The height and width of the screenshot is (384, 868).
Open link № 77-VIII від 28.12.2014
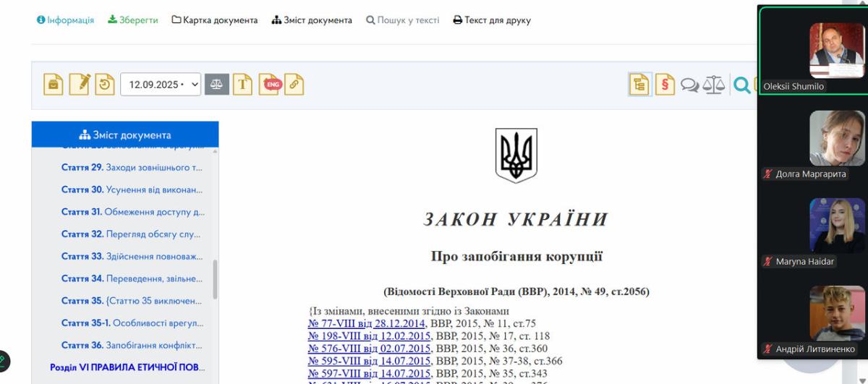coord(367,323)
